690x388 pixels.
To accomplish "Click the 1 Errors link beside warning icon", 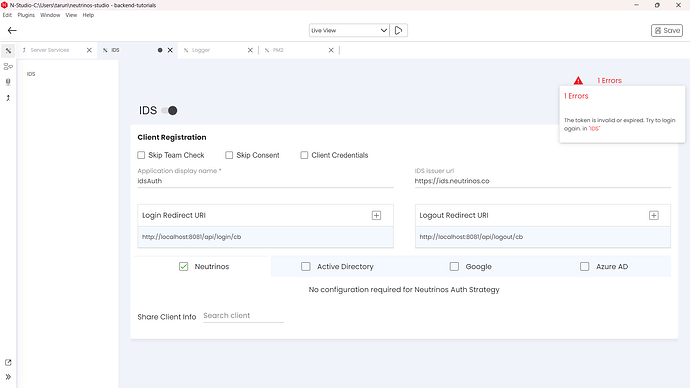I will 609,81.
